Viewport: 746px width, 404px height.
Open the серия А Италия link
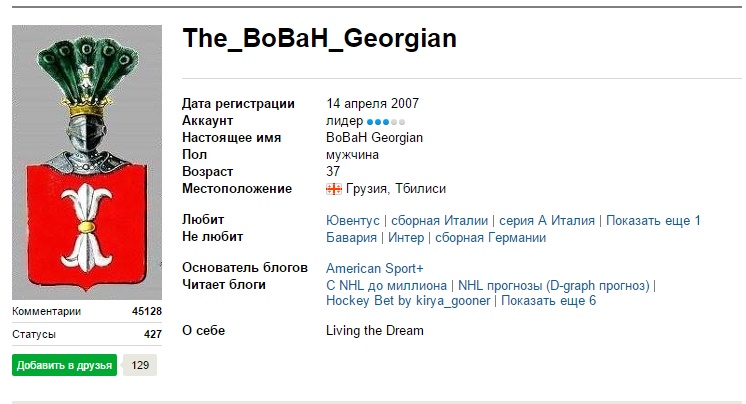tap(547, 221)
